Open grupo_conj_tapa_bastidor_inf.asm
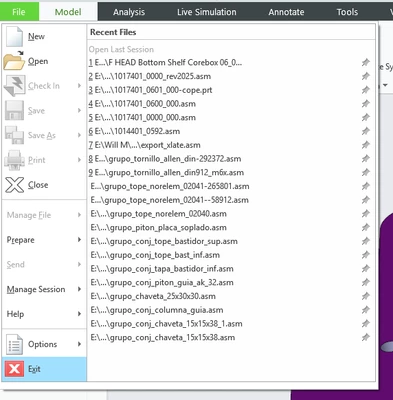The height and width of the screenshot is (400, 393). click(162, 269)
